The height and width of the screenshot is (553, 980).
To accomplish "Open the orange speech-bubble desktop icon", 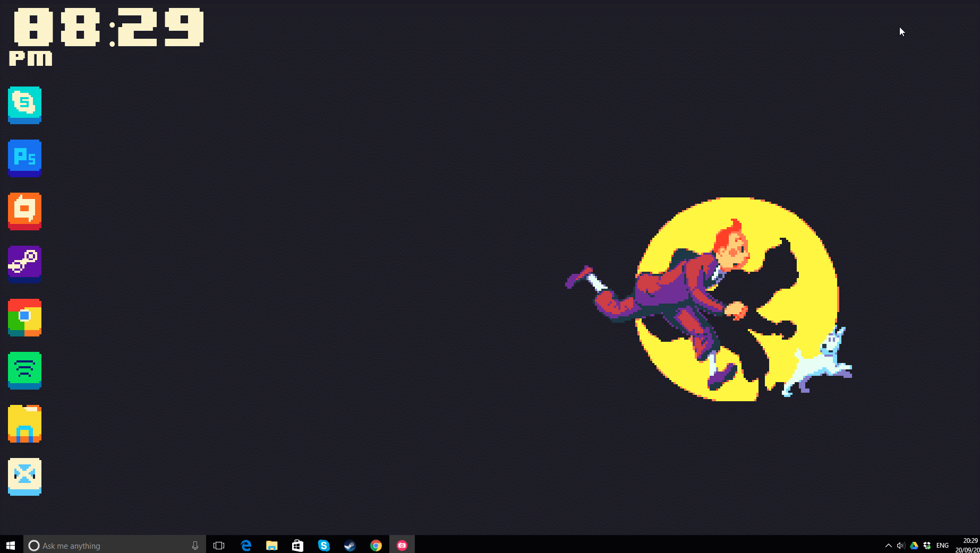I will click(x=24, y=211).
